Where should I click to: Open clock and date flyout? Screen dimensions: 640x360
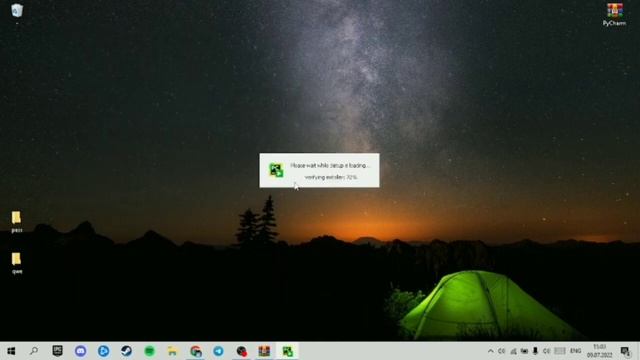(599, 351)
